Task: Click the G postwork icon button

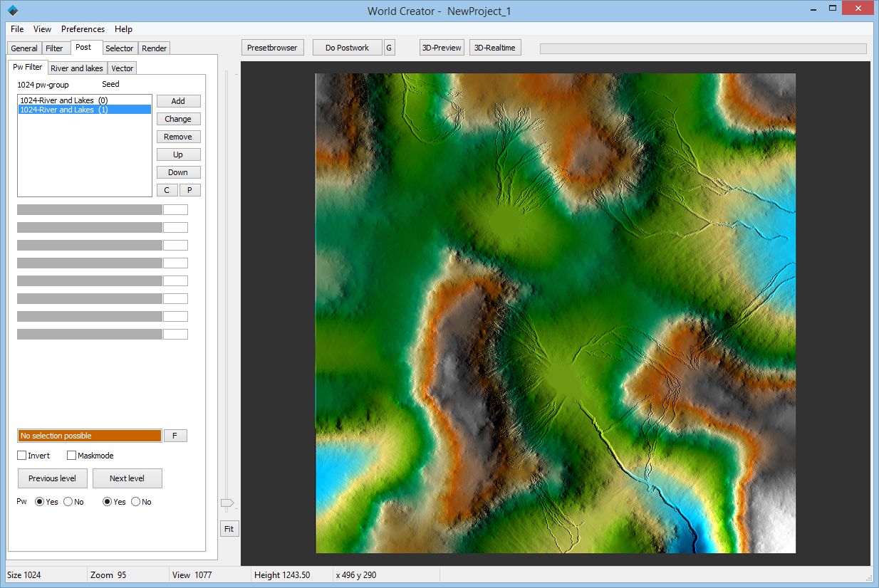Action: [x=389, y=47]
